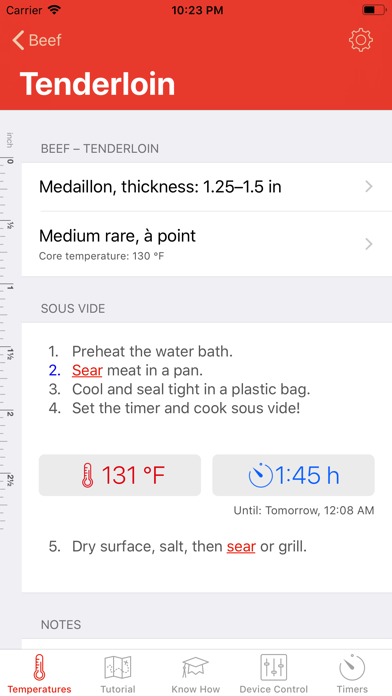Tap the red thermometer icon beside 131 °F
This screenshot has width=392, height=696.
88,475
